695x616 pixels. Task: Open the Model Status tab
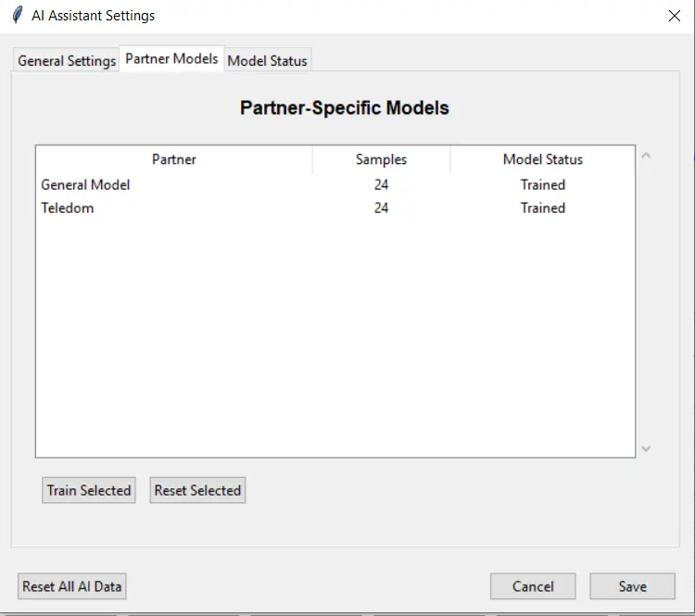tap(267, 60)
